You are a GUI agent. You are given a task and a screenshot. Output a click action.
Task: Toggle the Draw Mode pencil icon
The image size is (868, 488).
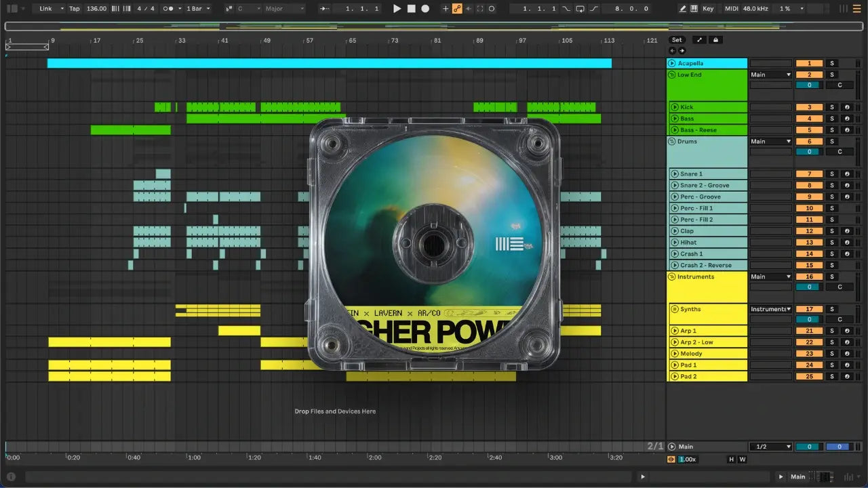[682, 9]
